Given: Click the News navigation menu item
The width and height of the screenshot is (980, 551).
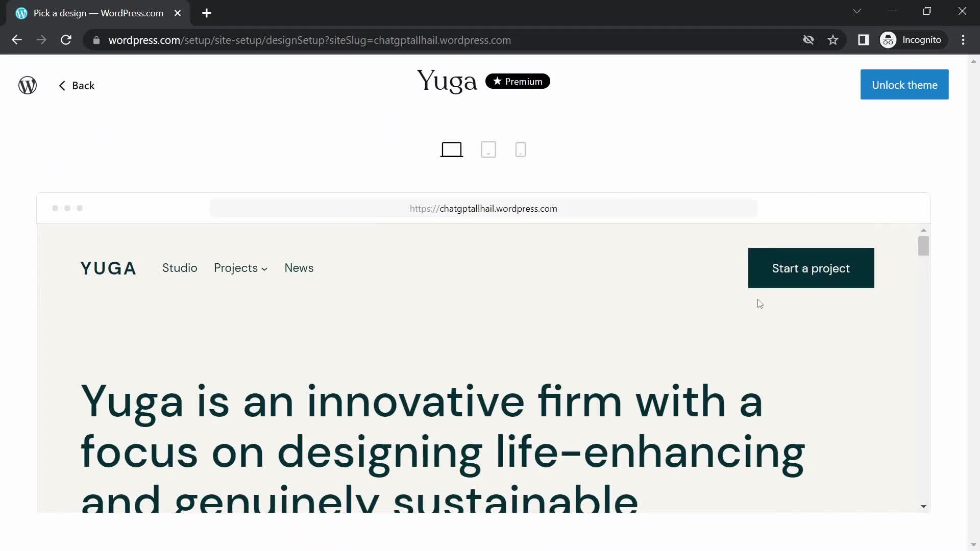Looking at the screenshot, I should 300,268.
